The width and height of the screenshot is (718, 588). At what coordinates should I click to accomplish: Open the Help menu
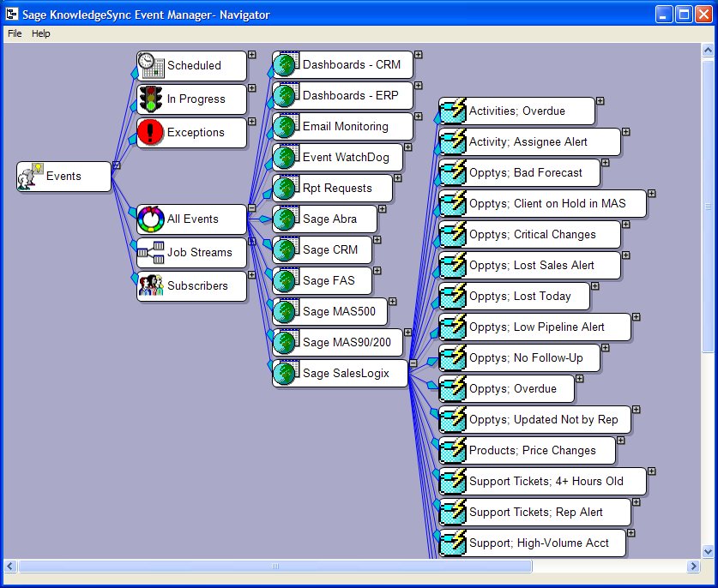point(41,33)
